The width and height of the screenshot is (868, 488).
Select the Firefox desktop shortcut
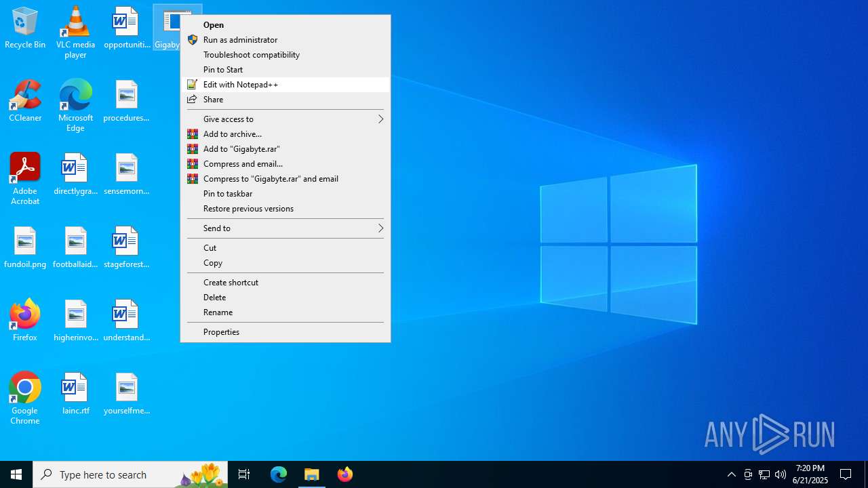click(x=25, y=320)
